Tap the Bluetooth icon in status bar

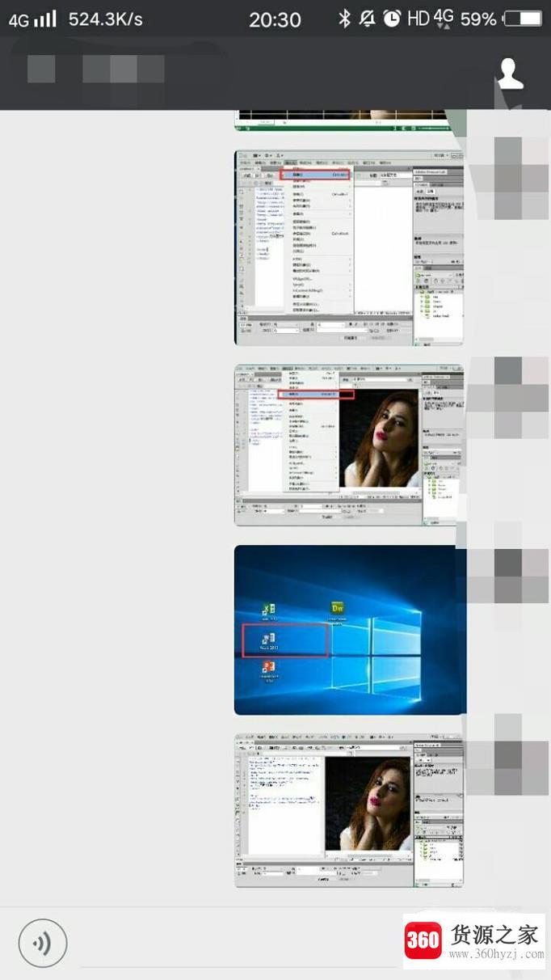(345, 19)
